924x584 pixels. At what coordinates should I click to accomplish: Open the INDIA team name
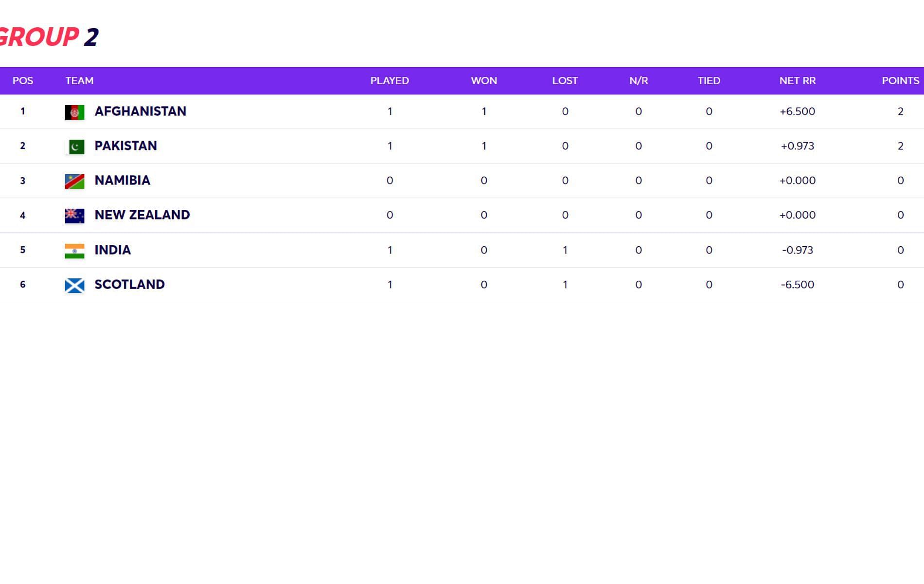(x=112, y=250)
